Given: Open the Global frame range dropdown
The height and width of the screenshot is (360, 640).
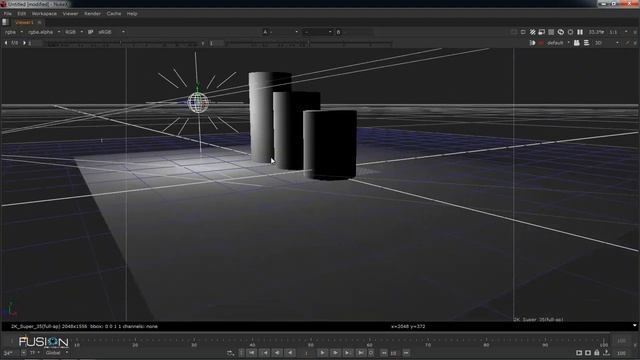Looking at the screenshot, I should pyautogui.click(x=57, y=353).
